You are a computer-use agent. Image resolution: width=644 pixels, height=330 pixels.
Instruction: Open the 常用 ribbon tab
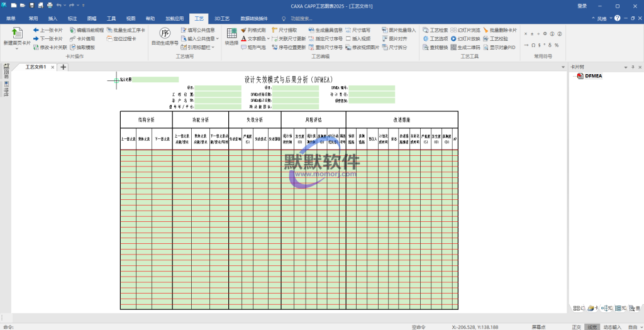pos(33,19)
